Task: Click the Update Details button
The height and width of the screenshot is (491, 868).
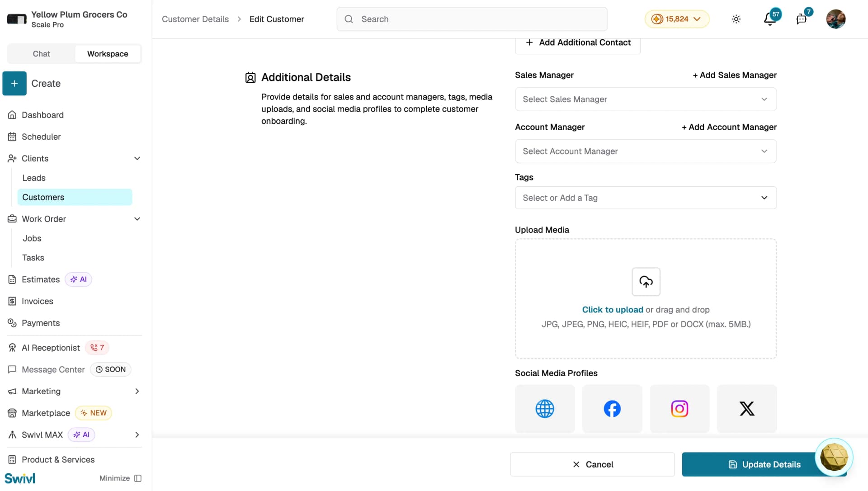Action: tap(764, 464)
